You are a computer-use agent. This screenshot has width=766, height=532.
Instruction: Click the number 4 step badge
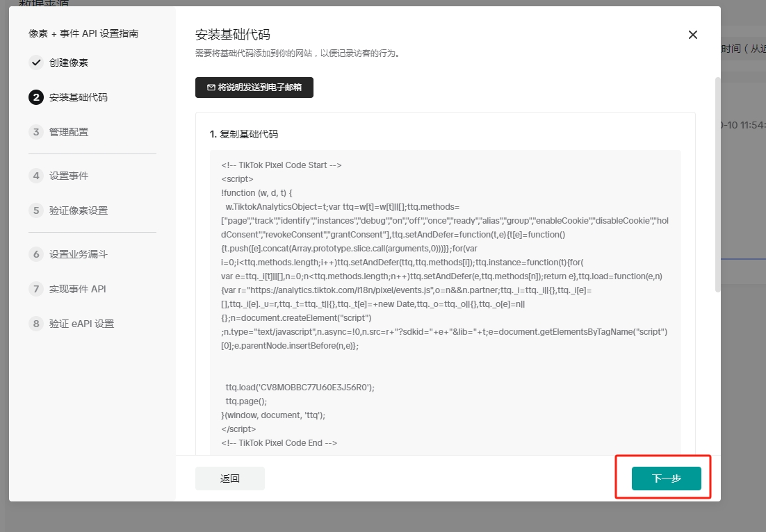36,176
